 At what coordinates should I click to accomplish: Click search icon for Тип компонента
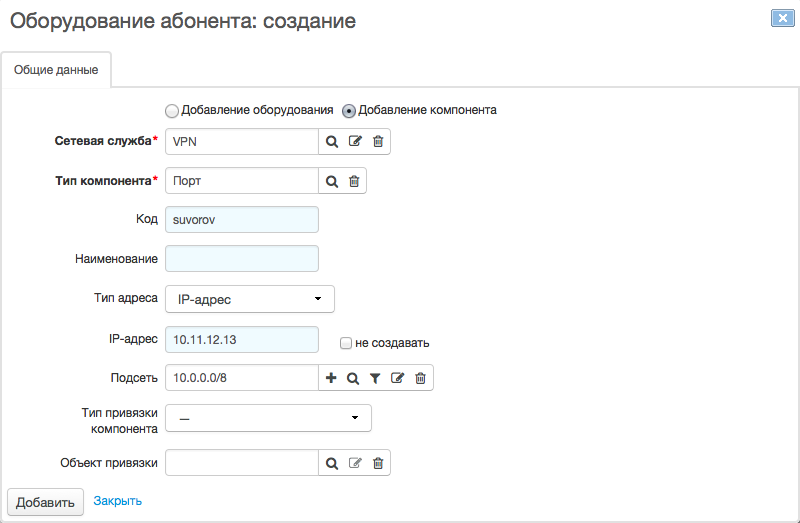click(x=332, y=181)
